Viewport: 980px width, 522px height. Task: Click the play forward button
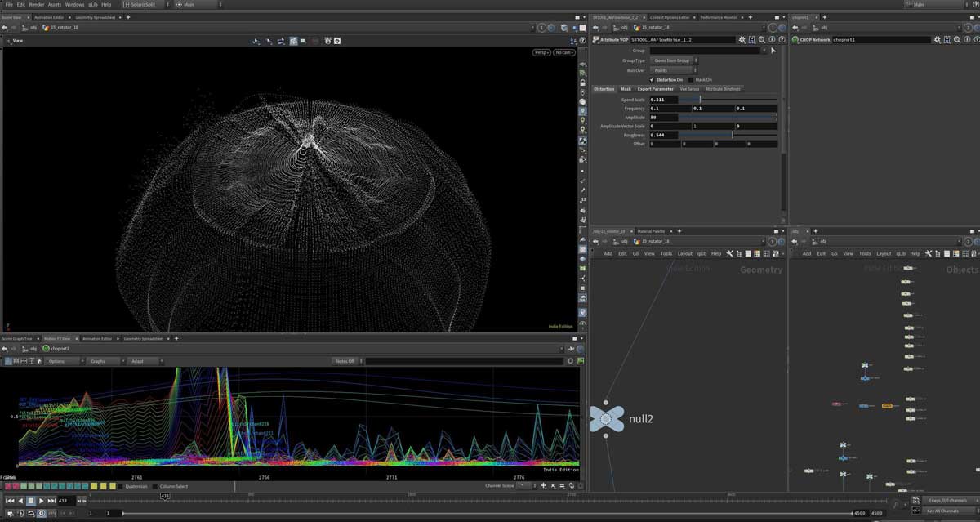[x=41, y=501]
